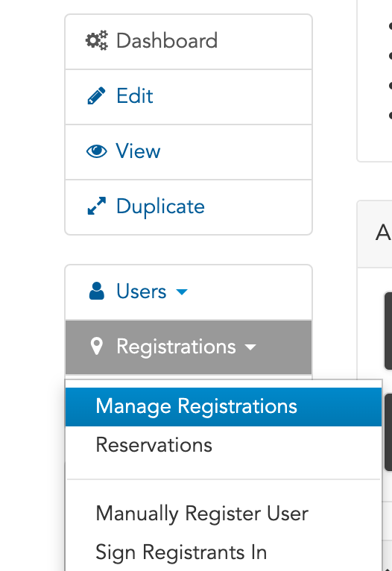Select the Reservations menu entry
Image resolution: width=392 pixels, height=571 pixels.
click(224, 445)
